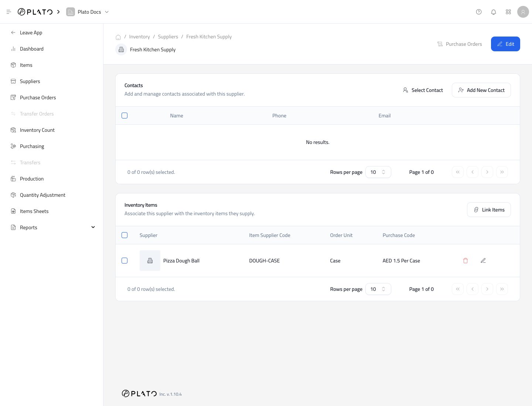Expand Reports submenu chevron
532x406 pixels.
click(x=93, y=227)
